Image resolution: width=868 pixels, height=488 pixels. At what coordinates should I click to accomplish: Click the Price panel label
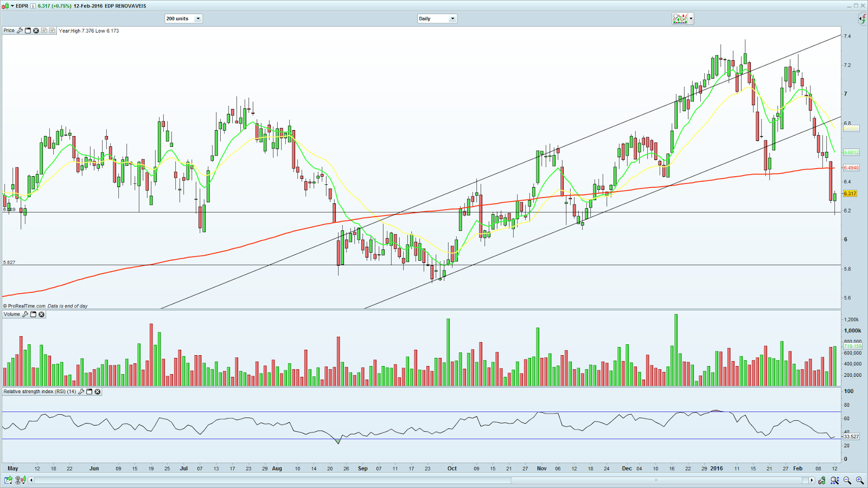point(9,30)
